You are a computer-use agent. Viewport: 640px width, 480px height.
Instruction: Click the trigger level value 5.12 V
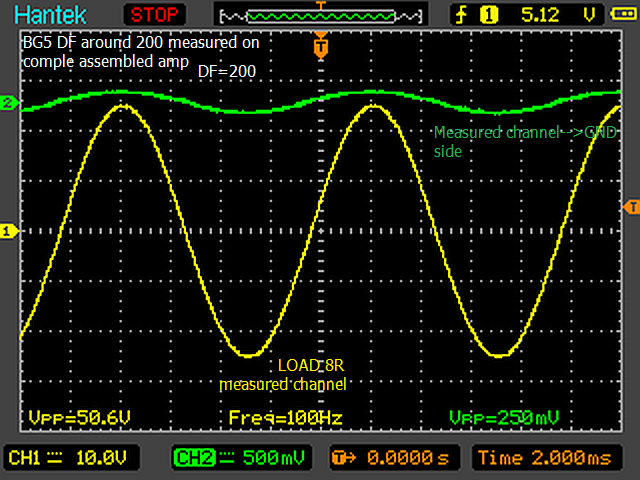(558, 15)
